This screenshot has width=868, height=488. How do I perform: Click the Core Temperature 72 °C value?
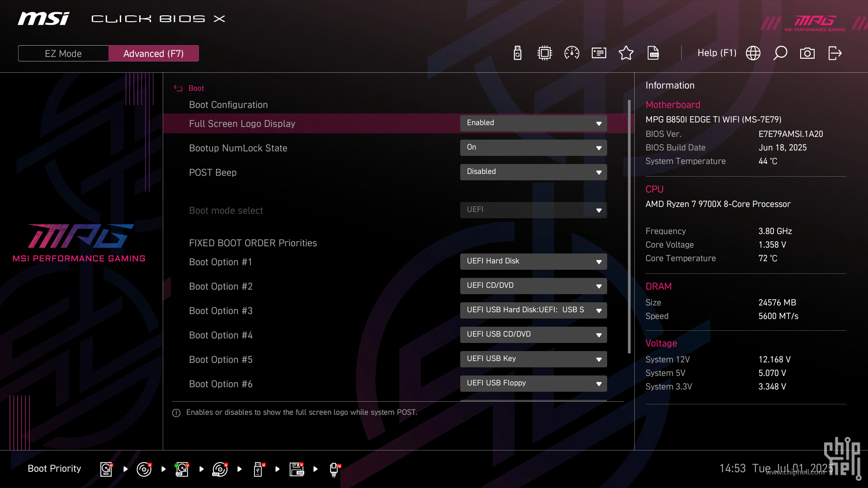pyautogui.click(x=768, y=258)
